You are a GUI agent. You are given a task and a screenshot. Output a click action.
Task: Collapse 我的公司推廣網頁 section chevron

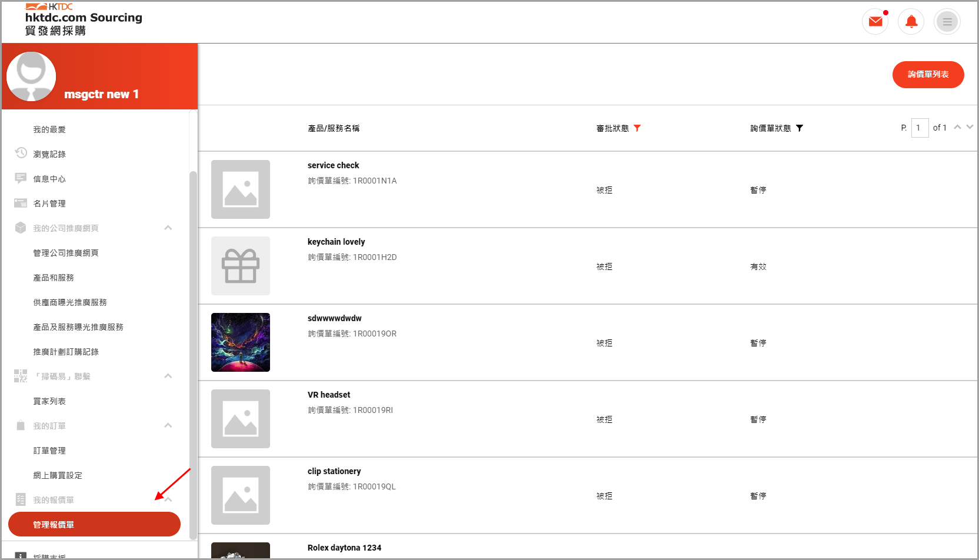(168, 228)
